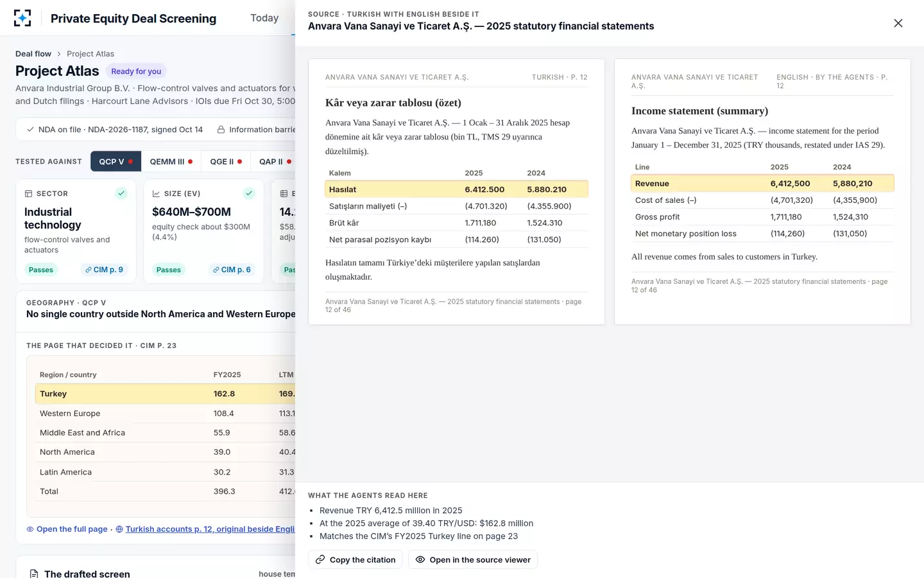Click the table icon on the cut-off third card
This screenshot has height=578, width=924.
284,193
